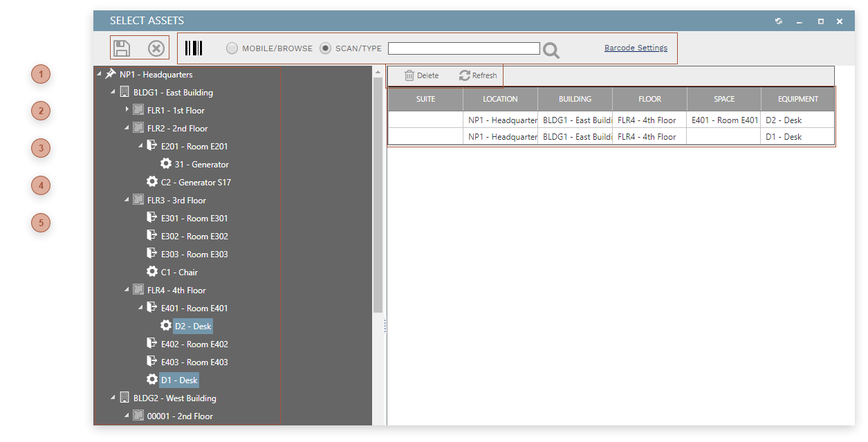Click the Save icon in the toolbar
Image resolution: width=868 pixels, height=442 pixels.
[x=122, y=47]
